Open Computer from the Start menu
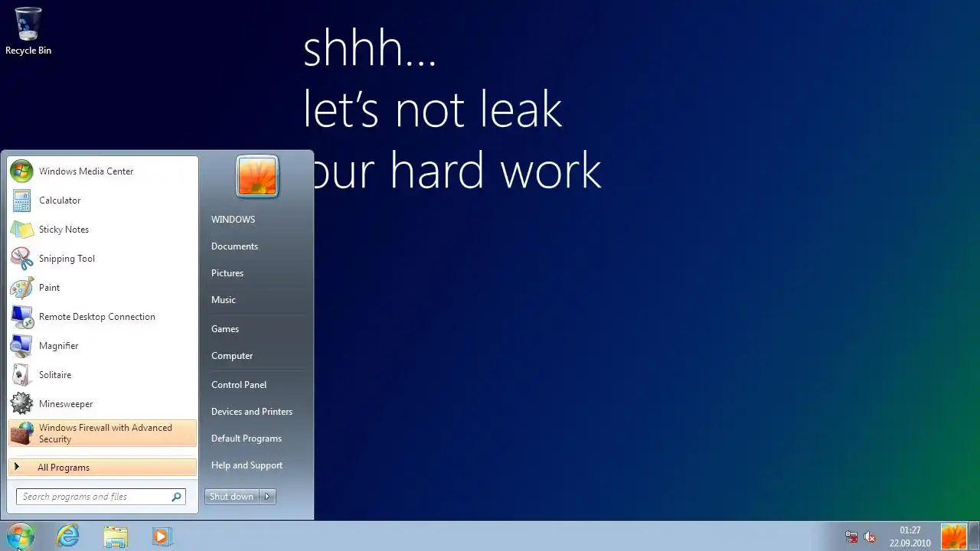Image resolution: width=980 pixels, height=551 pixels. click(232, 356)
